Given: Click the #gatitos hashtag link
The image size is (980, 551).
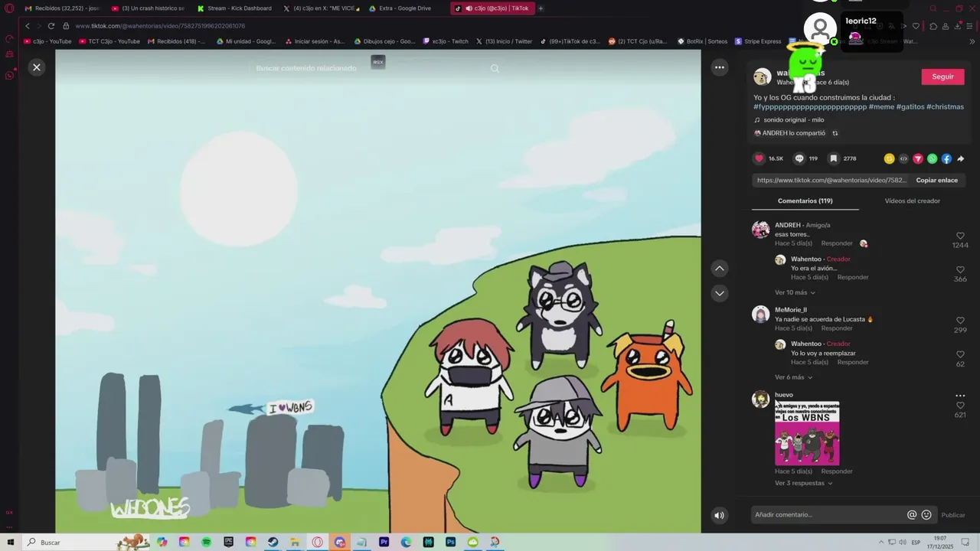Looking at the screenshot, I should (910, 107).
